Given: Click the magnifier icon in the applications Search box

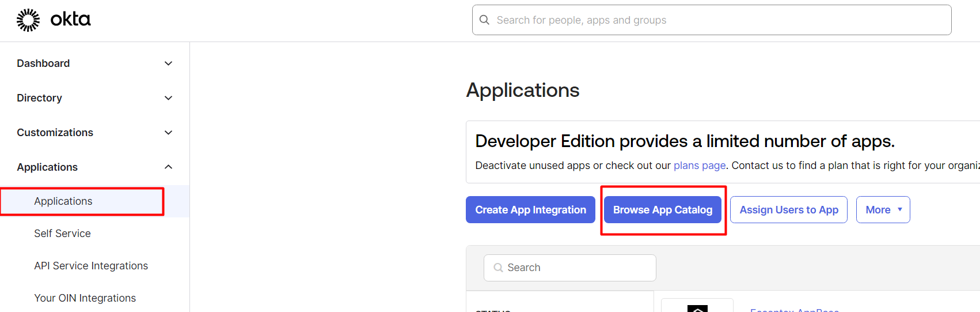Looking at the screenshot, I should pos(499,268).
